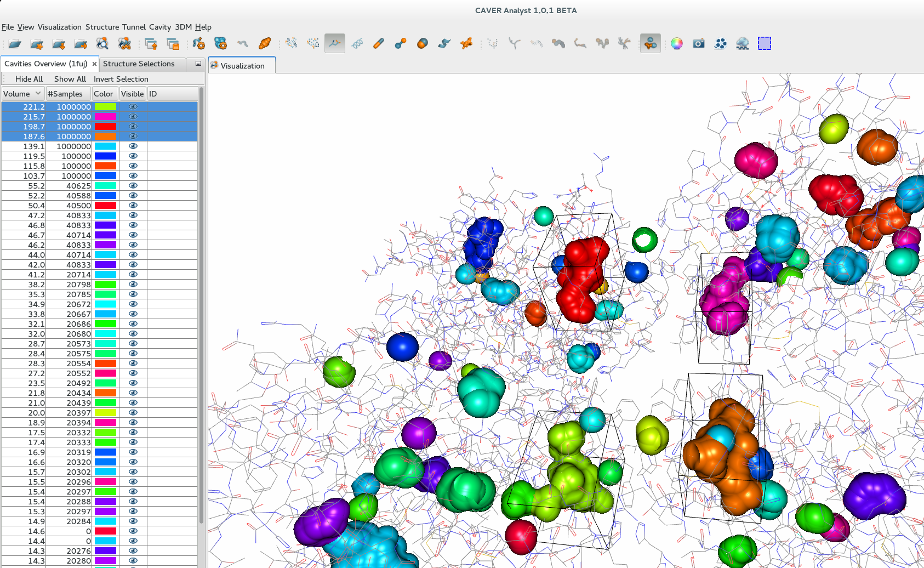The width and height of the screenshot is (924, 568).
Task: Switch to Structure Selections tab
Action: [139, 64]
